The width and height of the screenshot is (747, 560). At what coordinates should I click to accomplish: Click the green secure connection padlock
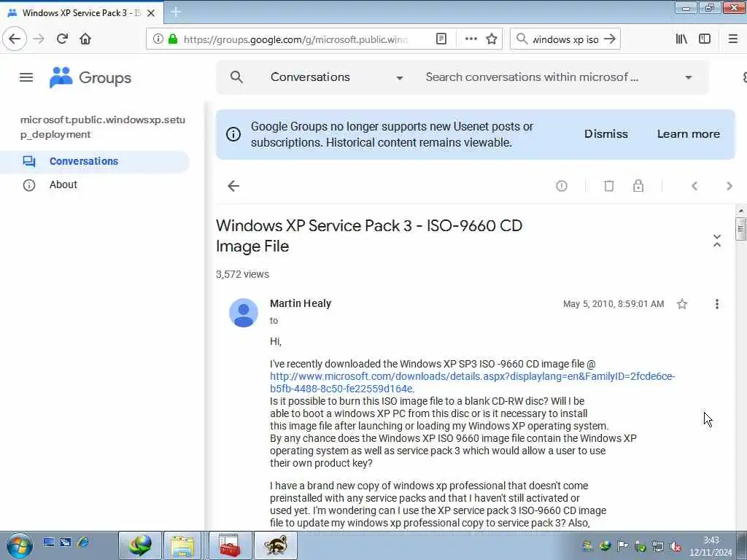point(173,39)
